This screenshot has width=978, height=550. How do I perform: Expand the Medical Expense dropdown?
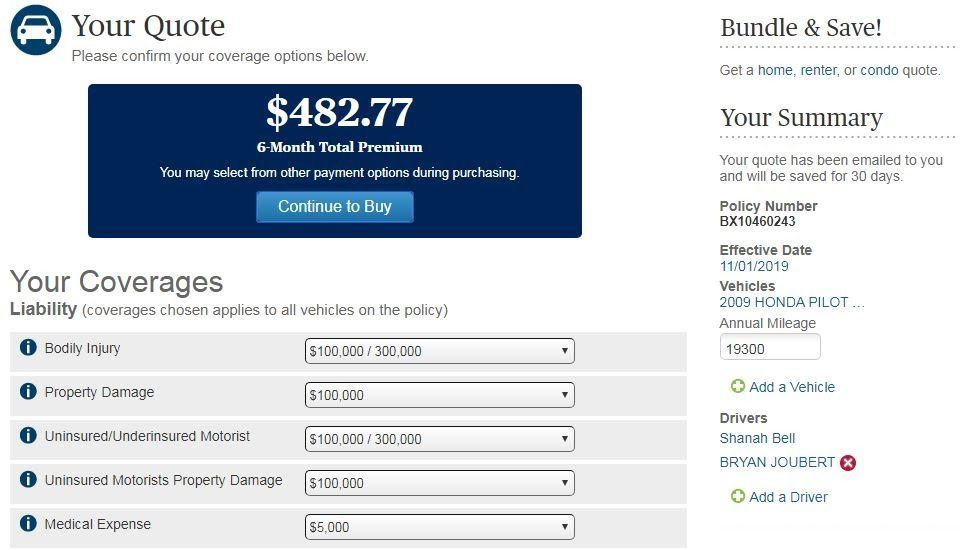tap(439, 527)
